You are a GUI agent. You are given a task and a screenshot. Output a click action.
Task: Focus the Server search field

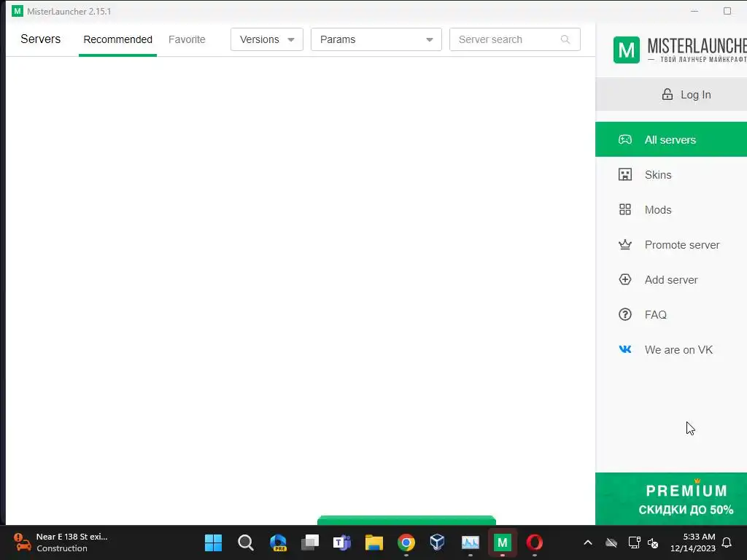click(515, 39)
